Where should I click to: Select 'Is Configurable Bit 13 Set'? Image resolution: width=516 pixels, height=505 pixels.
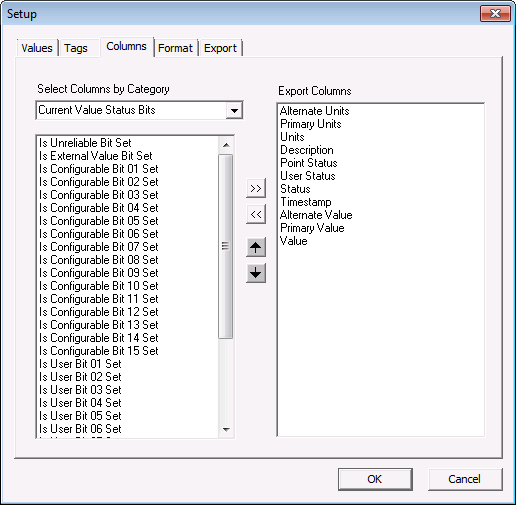click(98, 325)
